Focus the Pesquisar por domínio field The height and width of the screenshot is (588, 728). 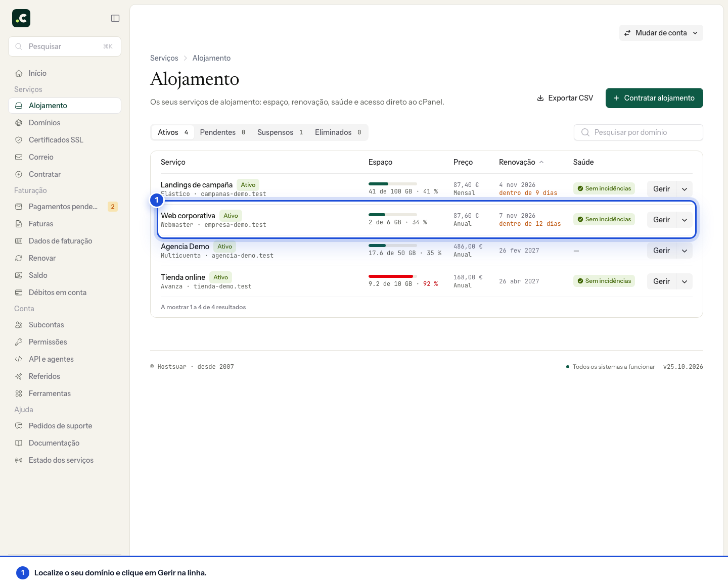[x=639, y=132]
